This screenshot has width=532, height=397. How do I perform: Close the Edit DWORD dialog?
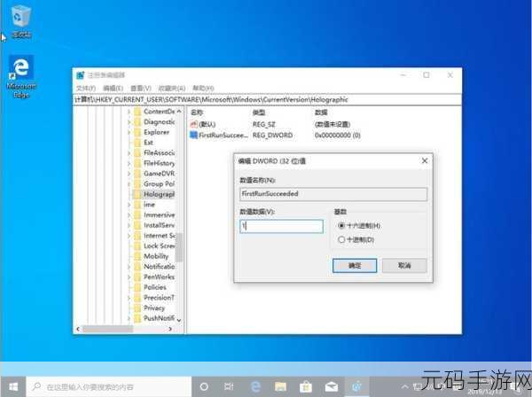click(425, 160)
